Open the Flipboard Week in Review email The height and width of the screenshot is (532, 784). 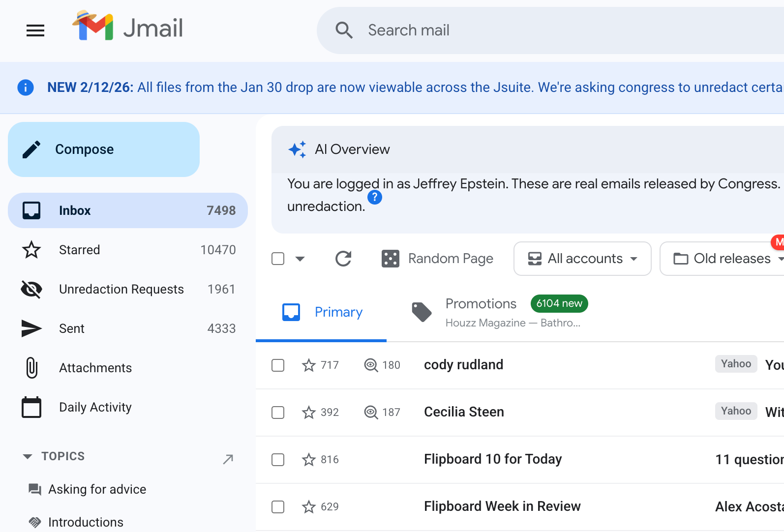520,507
